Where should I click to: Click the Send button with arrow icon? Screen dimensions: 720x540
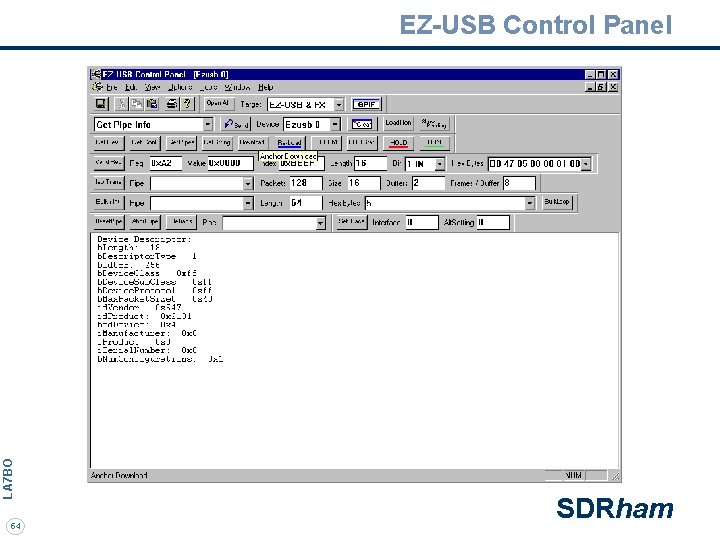pyautogui.click(x=236, y=124)
